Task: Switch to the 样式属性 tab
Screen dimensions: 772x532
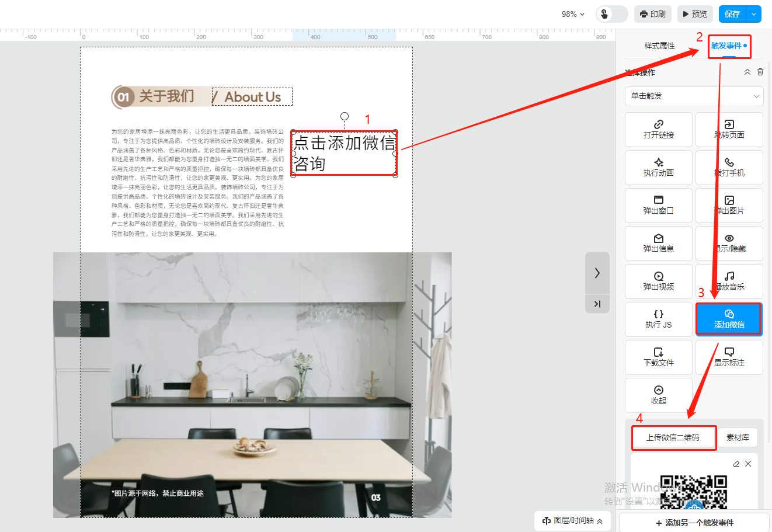Action: (x=659, y=46)
